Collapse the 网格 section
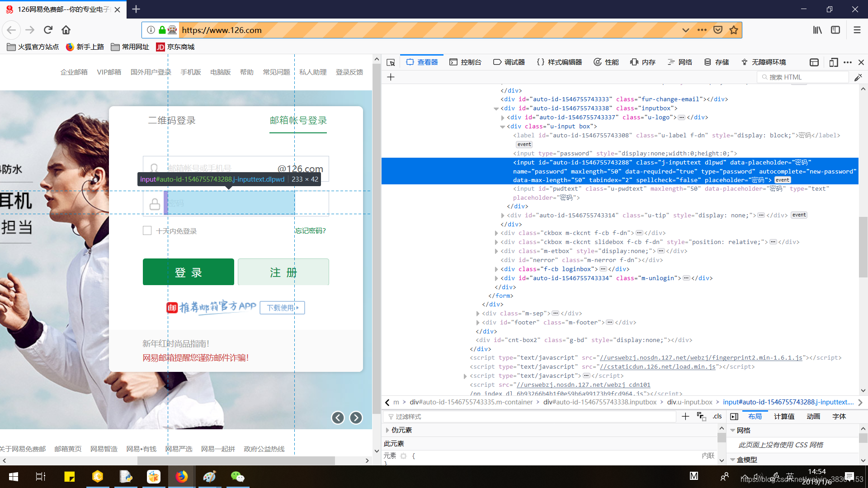This screenshot has height=488, width=868. [732, 430]
